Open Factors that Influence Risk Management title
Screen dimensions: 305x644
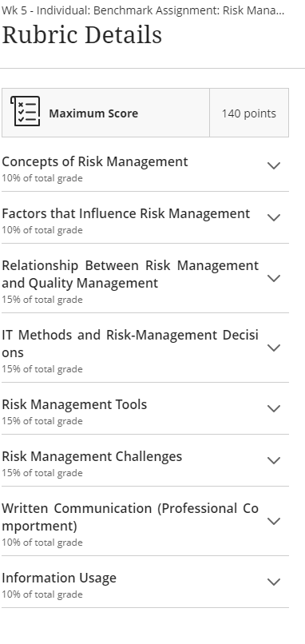click(125, 213)
